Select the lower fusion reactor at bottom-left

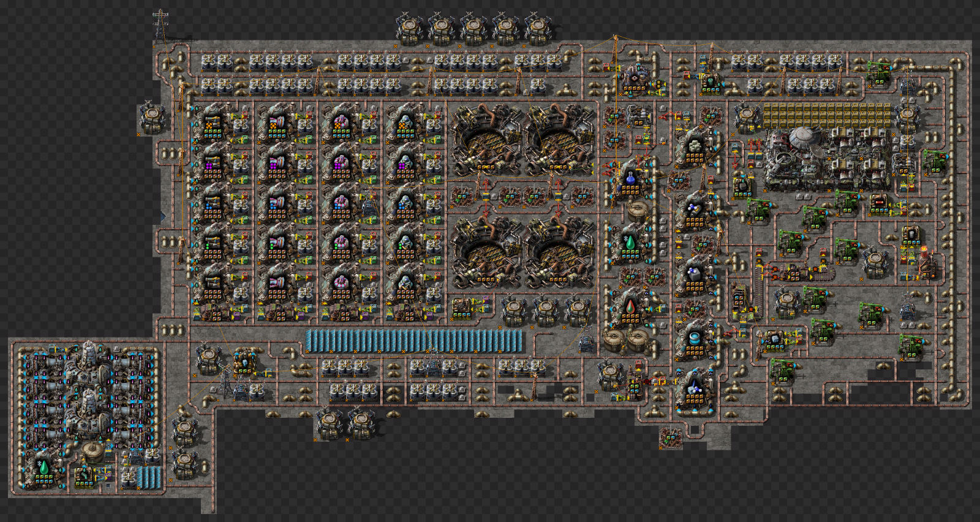click(x=89, y=412)
